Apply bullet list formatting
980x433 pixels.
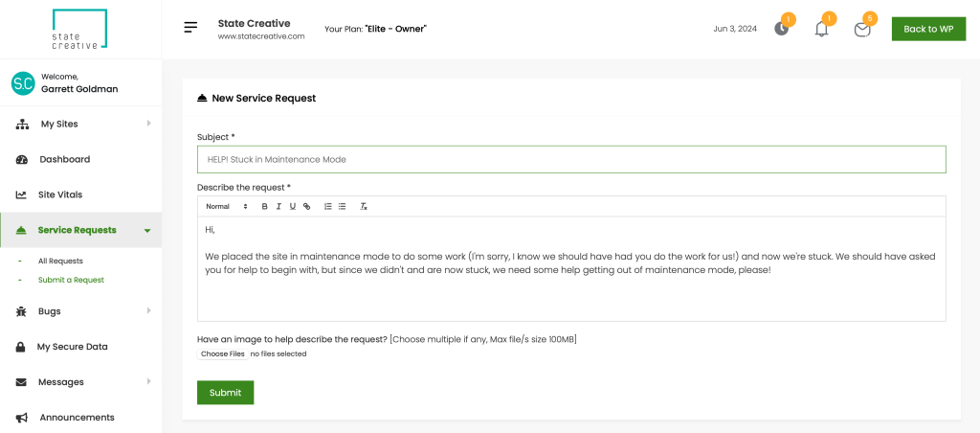342,207
